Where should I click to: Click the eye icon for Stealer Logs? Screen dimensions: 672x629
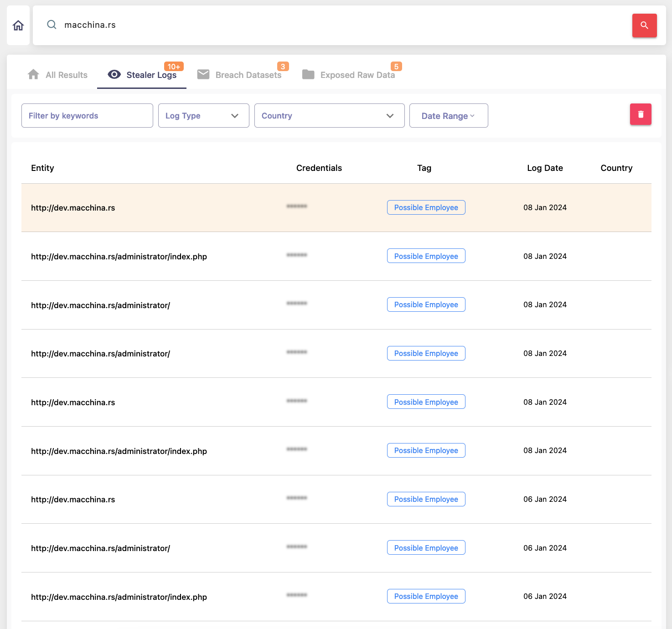[x=114, y=74]
